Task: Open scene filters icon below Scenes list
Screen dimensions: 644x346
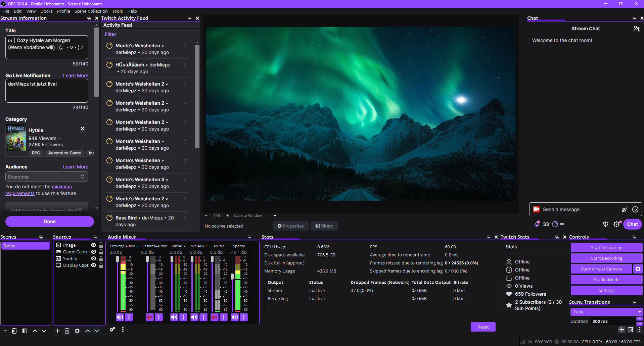Action: (x=25, y=331)
